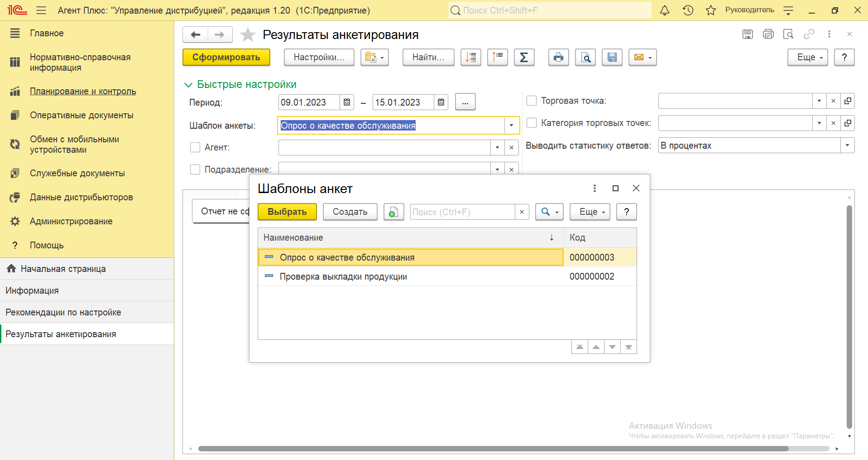Open Планирование и контроль section
Viewport: 868px width, 460px height.
(x=83, y=91)
